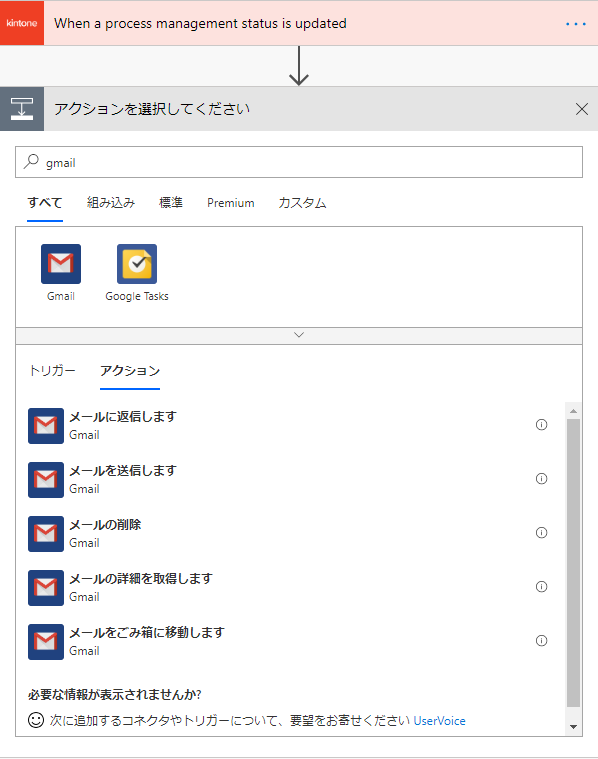Switch to the カスタム connector tab
This screenshot has height=759, width=598.
tap(302, 202)
